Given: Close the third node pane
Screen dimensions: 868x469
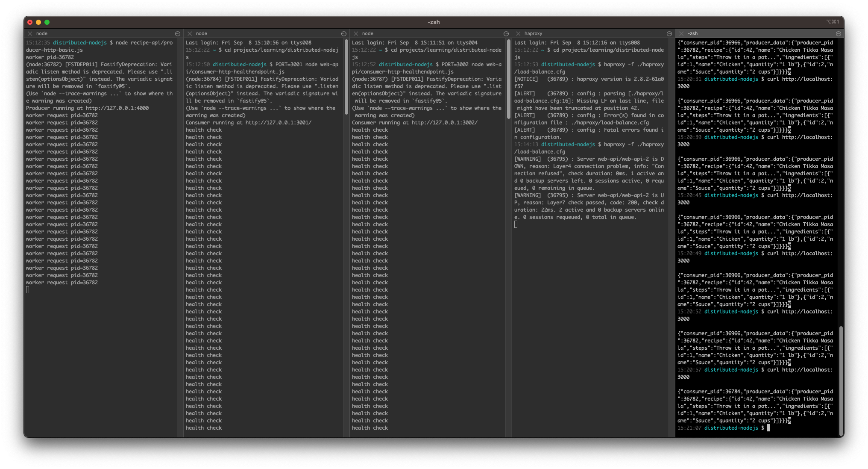Looking at the screenshot, I should click(x=356, y=33).
